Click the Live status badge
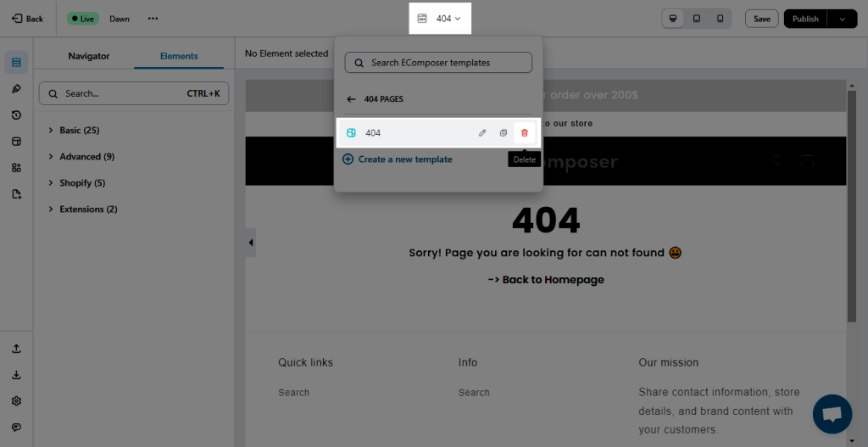Viewport: 868px width, 447px height. point(83,19)
